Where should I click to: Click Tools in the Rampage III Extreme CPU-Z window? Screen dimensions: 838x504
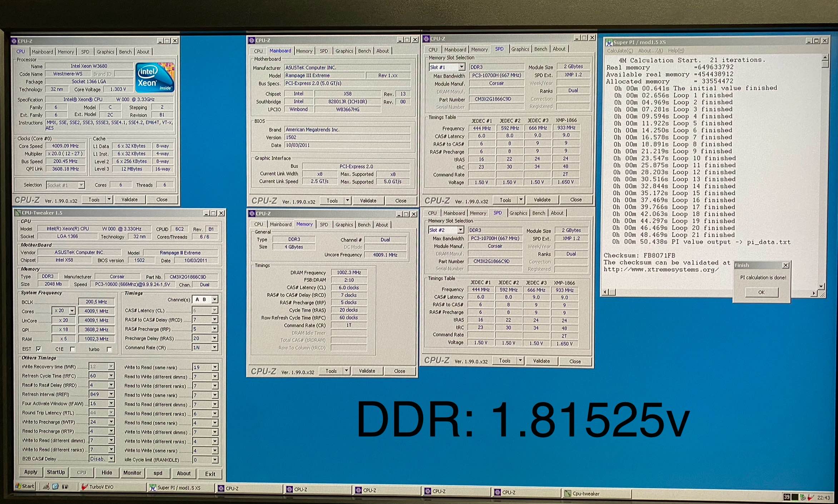[x=332, y=201]
